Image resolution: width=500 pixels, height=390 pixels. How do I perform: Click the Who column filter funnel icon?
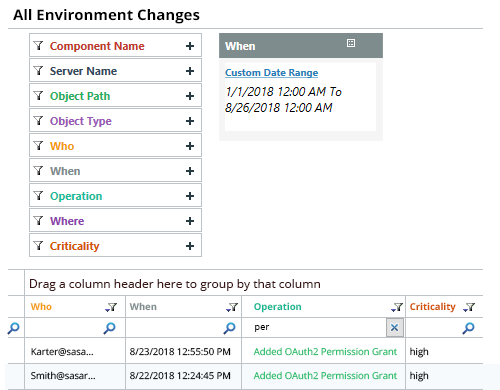tap(111, 307)
